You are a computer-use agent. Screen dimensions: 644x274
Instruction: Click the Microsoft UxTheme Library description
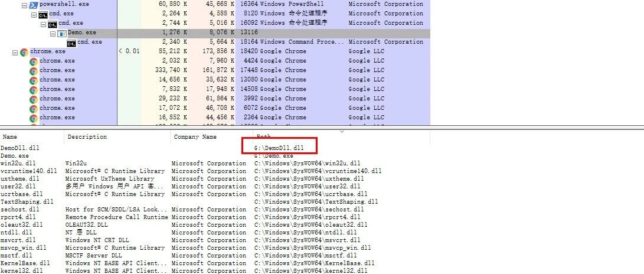tap(110, 179)
